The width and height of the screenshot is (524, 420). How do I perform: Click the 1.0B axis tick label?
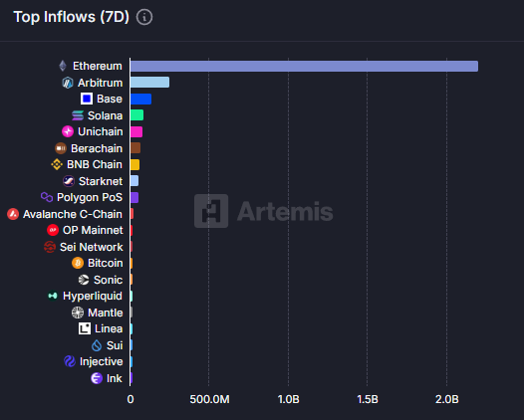click(289, 399)
